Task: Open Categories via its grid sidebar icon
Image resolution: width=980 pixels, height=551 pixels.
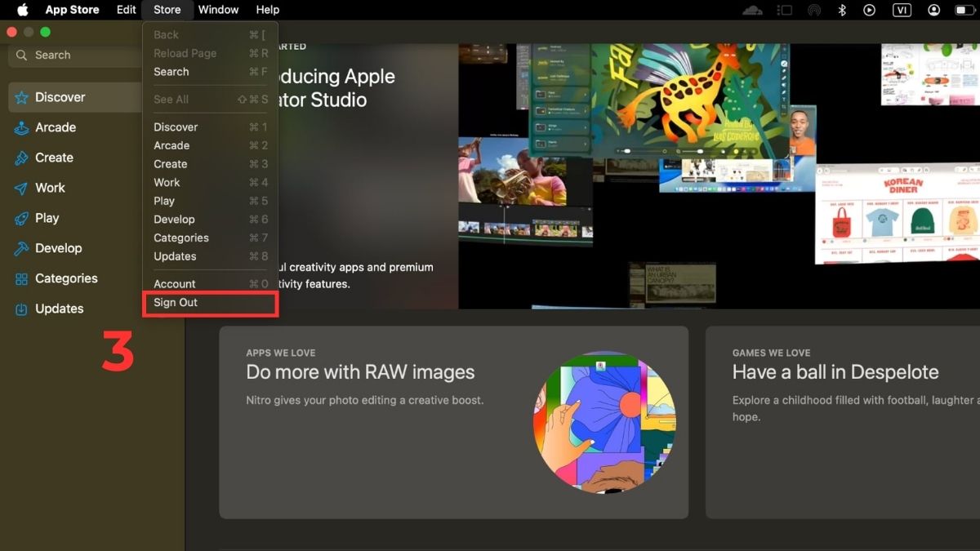Action: [21, 278]
